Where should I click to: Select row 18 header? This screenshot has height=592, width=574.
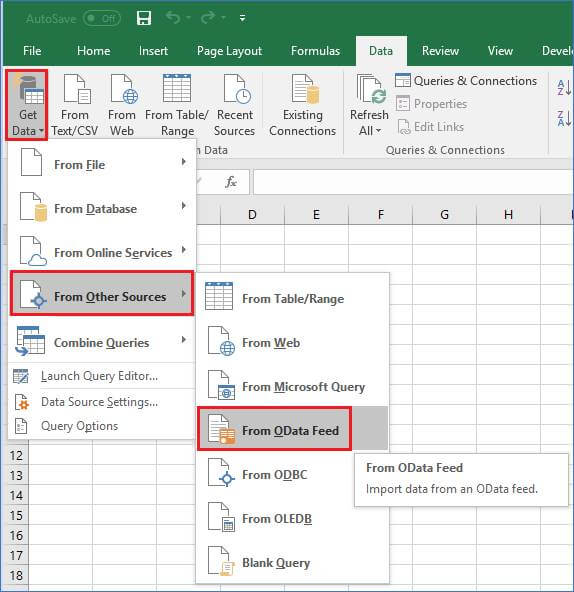17,575
